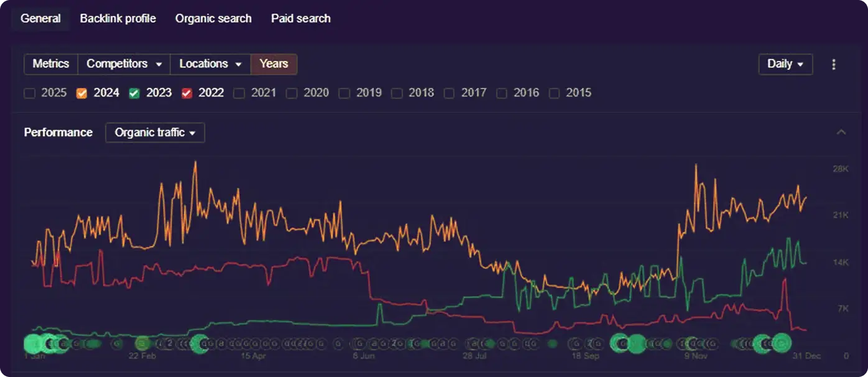Open the Organic traffic metric dropdown
The image size is (868, 377).
(155, 133)
